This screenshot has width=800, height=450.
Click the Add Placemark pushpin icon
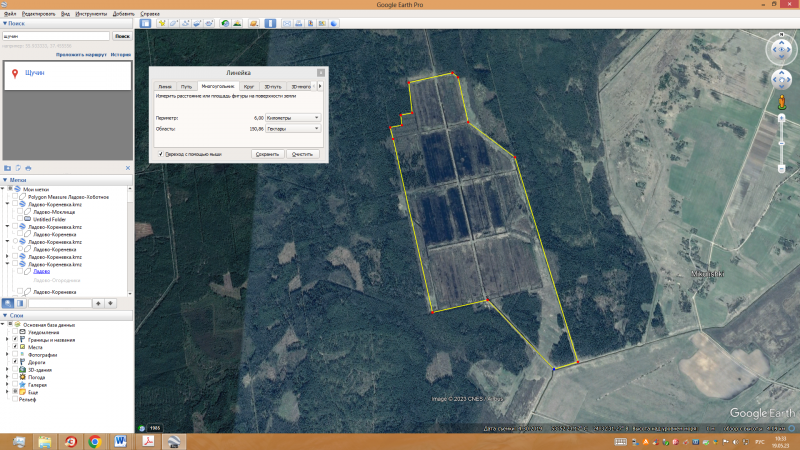pos(164,22)
